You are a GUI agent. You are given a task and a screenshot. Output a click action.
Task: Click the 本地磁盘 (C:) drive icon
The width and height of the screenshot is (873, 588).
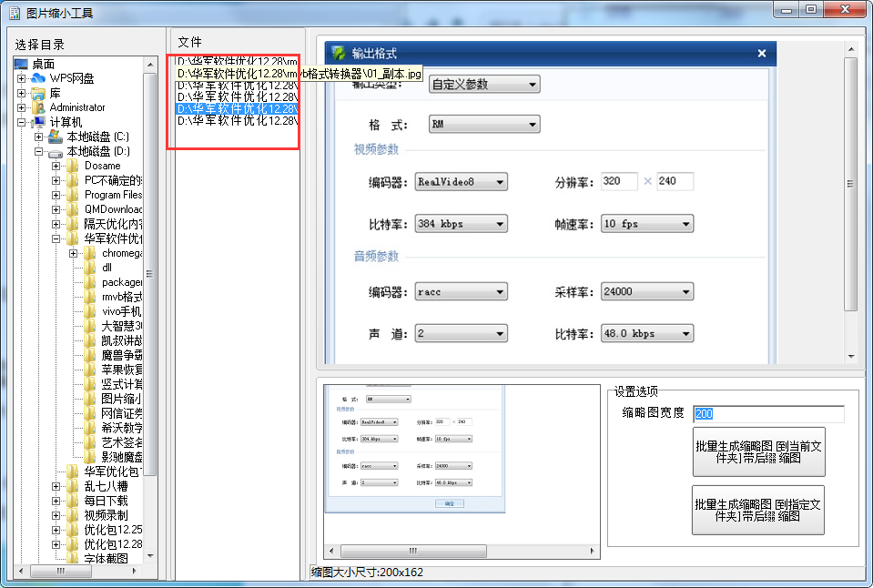56,137
